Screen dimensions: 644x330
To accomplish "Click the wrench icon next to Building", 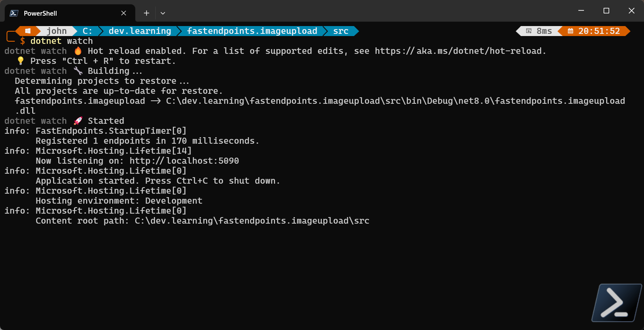I will pos(78,71).
